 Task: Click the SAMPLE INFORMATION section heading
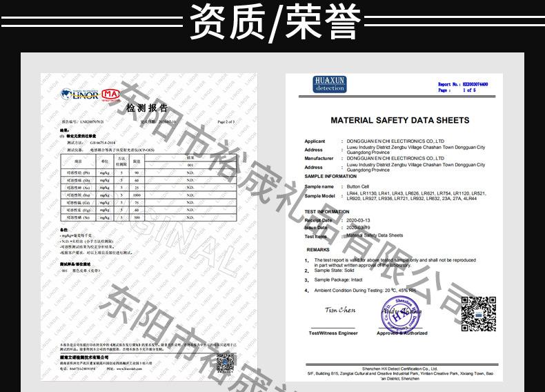[x=330, y=177]
